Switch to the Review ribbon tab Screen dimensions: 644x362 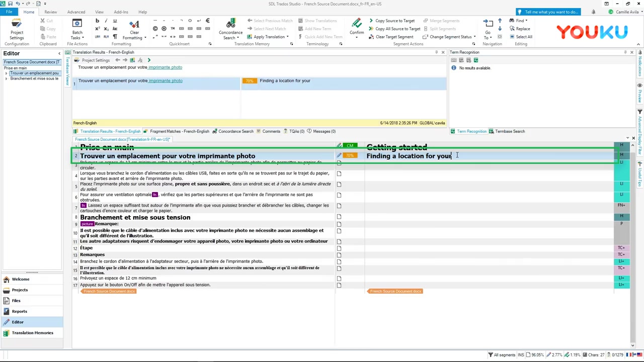click(50, 12)
